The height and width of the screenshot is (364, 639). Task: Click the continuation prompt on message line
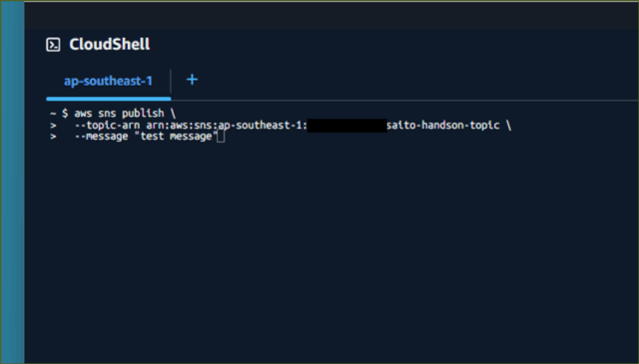[53, 137]
